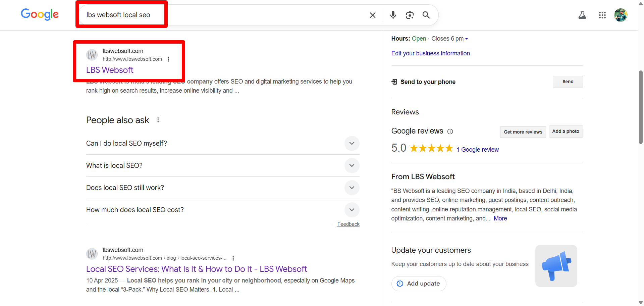The image size is (644, 306).
Task: Expand "What is local SEO?" question
Action: [x=352, y=166]
